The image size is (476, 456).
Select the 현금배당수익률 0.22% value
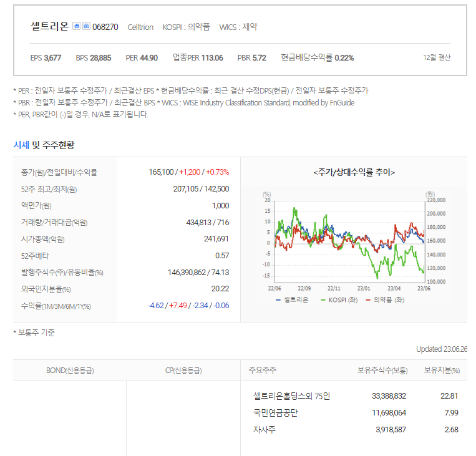click(x=318, y=57)
